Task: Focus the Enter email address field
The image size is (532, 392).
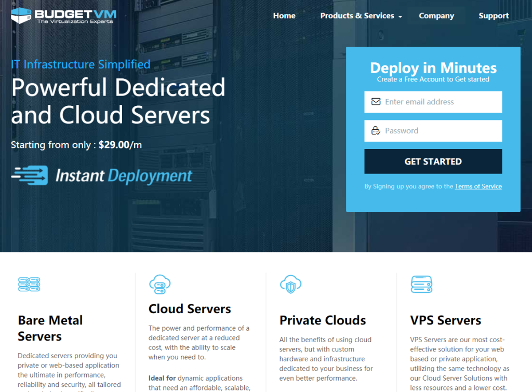Action: [x=433, y=102]
